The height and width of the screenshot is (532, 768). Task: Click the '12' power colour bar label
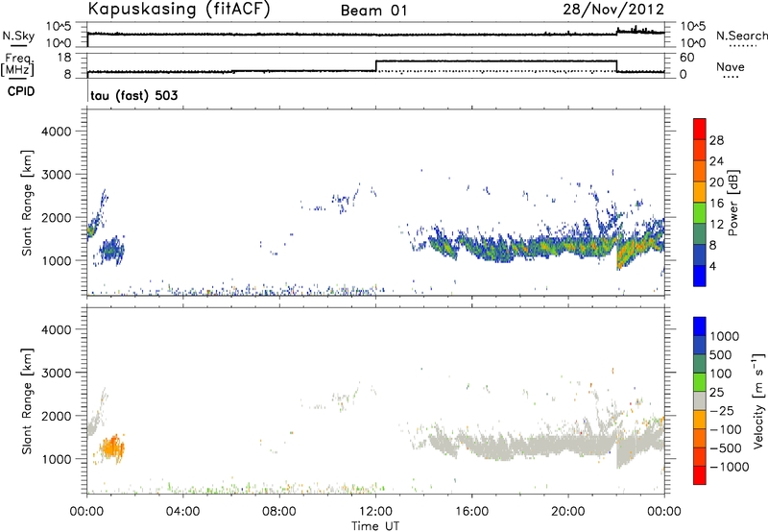click(716, 225)
